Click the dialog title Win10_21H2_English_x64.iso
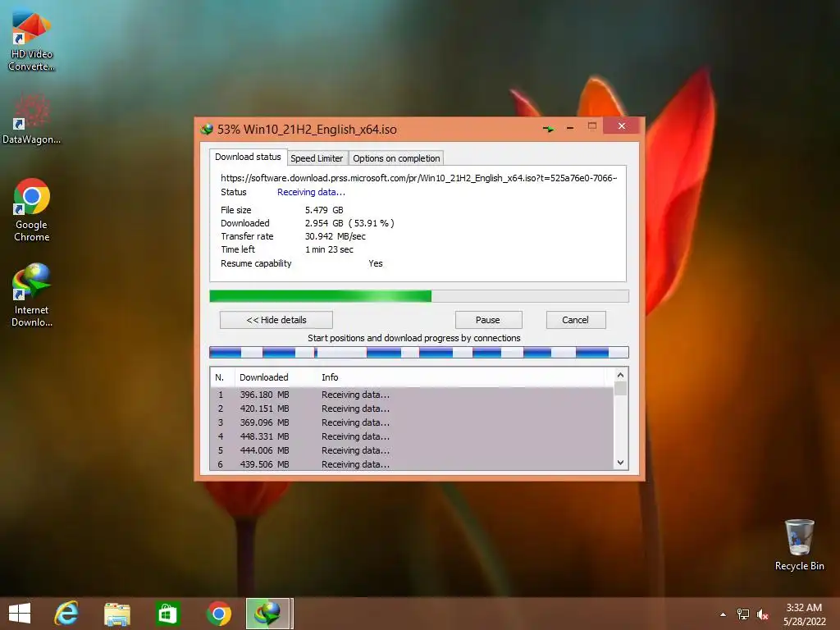840x630 pixels. [320, 129]
